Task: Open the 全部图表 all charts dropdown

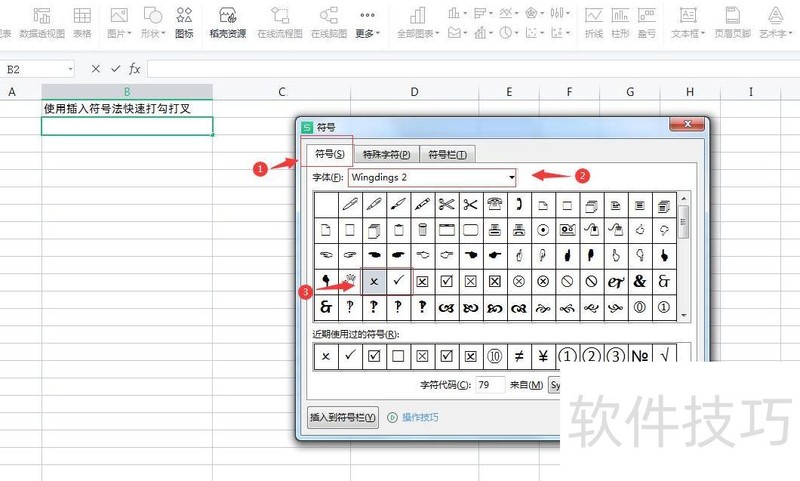Action: (x=418, y=23)
